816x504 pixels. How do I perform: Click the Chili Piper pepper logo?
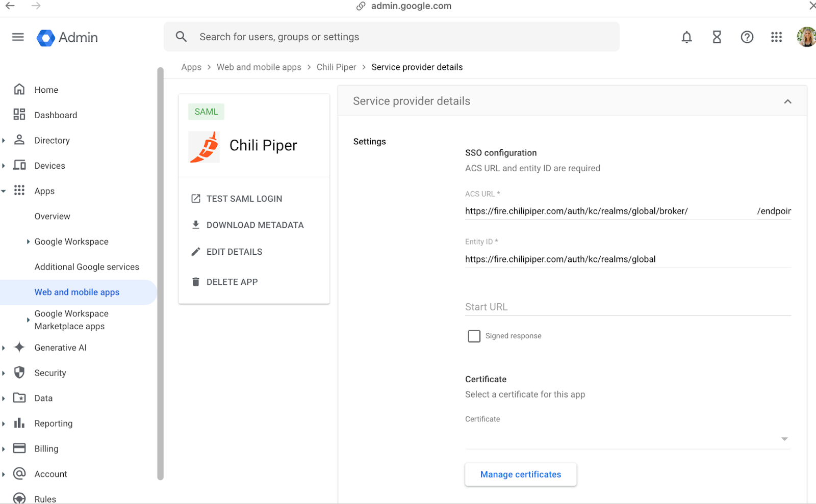click(x=204, y=147)
